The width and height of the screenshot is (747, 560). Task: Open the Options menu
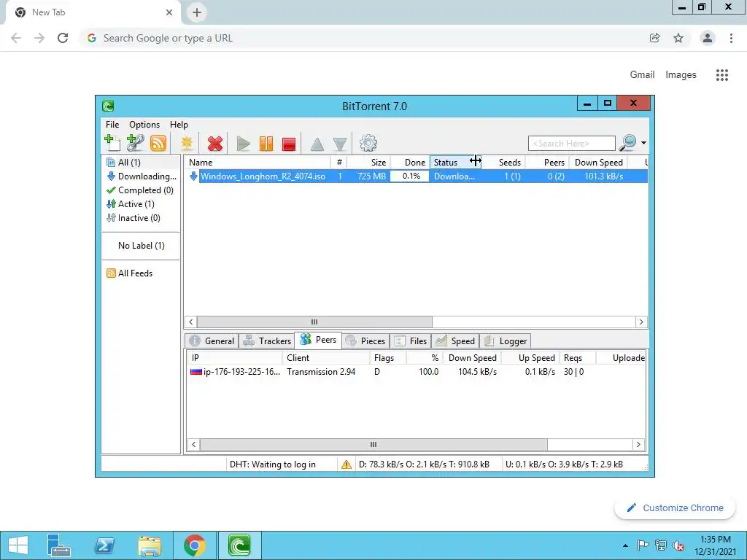[144, 124]
